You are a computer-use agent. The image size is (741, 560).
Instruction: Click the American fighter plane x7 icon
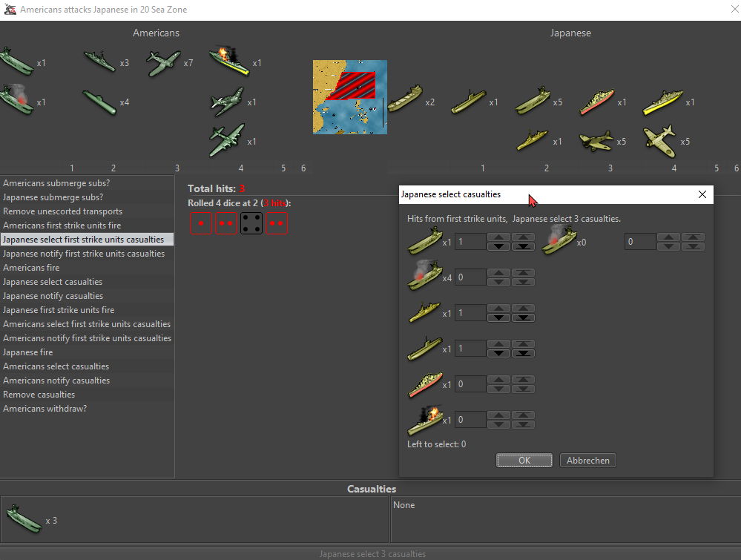click(163, 63)
